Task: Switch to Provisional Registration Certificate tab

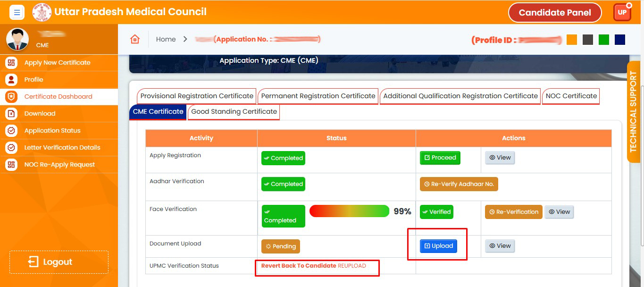Action: click(197, 96)
